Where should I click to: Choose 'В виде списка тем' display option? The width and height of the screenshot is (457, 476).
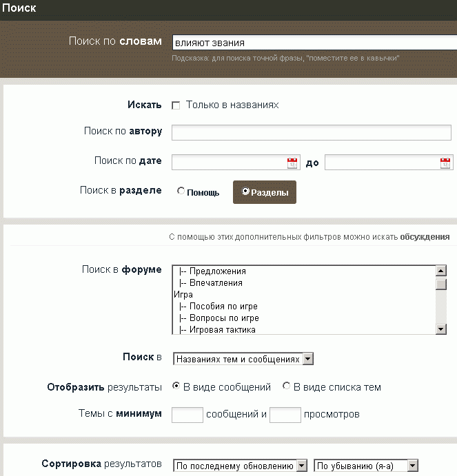pos(286,386)
